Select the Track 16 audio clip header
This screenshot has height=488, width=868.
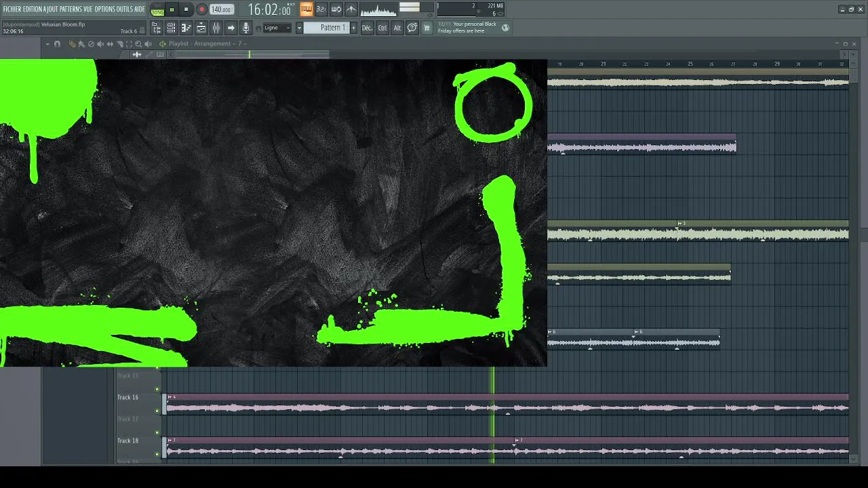pyautogui.click(x=507, y=397)
